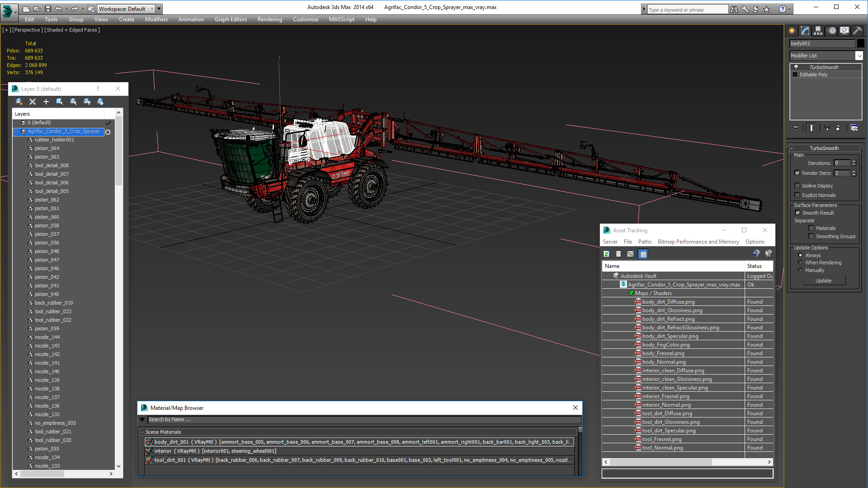This screenshot has width=868, height=488.
Task: Open the Graph Editors menu
Action: 231,19
